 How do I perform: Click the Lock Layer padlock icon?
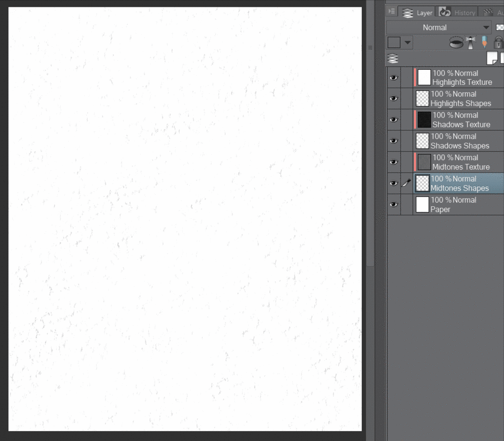pyautogui.click(x=498, y=43)
